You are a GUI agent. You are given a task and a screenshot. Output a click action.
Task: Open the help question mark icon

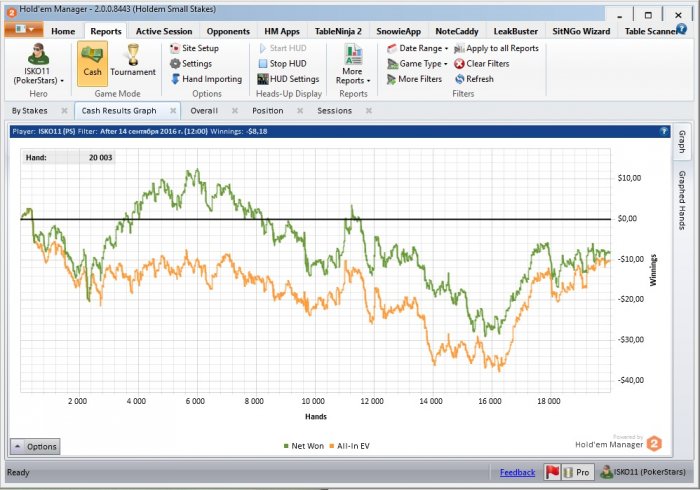[x=664, y=131]
